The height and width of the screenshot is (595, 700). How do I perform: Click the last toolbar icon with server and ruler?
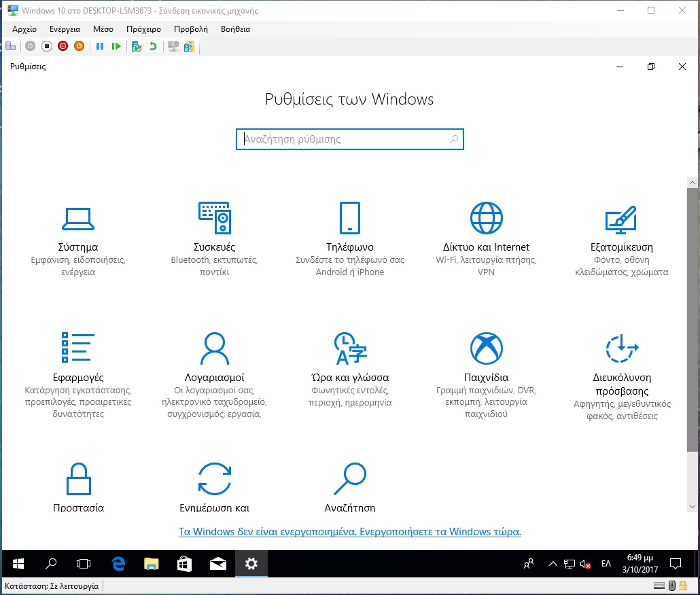190,46
